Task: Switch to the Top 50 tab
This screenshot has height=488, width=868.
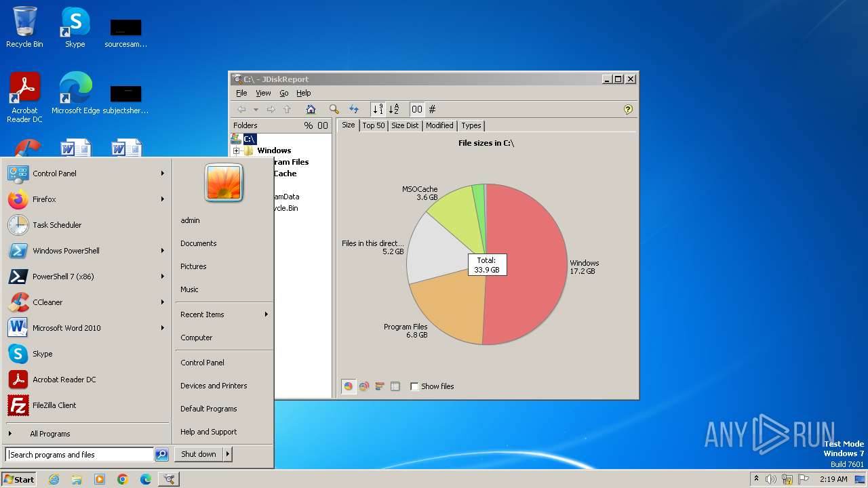Action: [373, 125]
